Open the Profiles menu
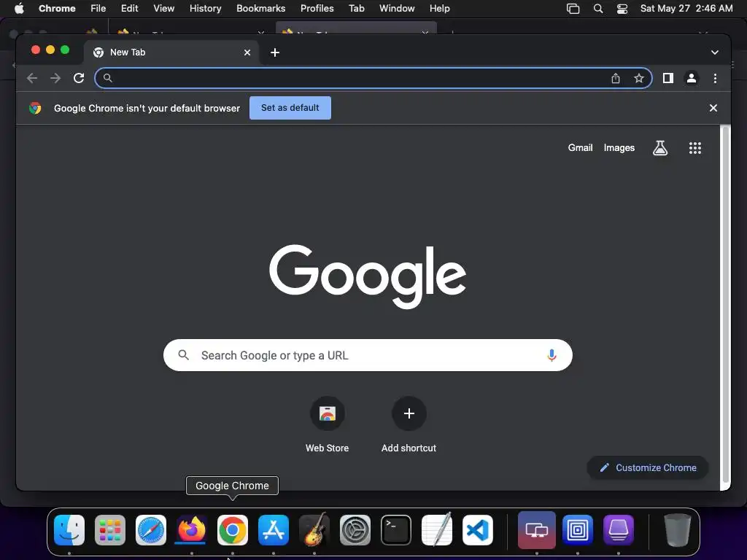The width and height of the screenshot is (747, 560). coord(317,8)
